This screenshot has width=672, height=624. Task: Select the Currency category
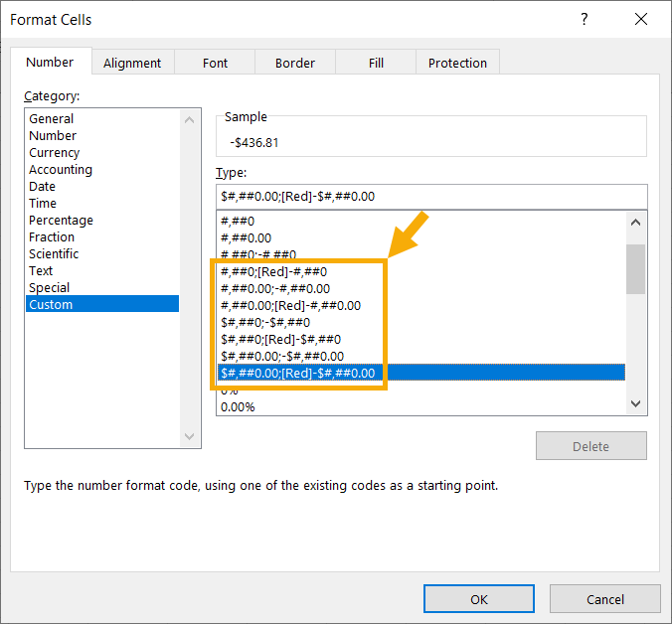(x=54, y=153)
